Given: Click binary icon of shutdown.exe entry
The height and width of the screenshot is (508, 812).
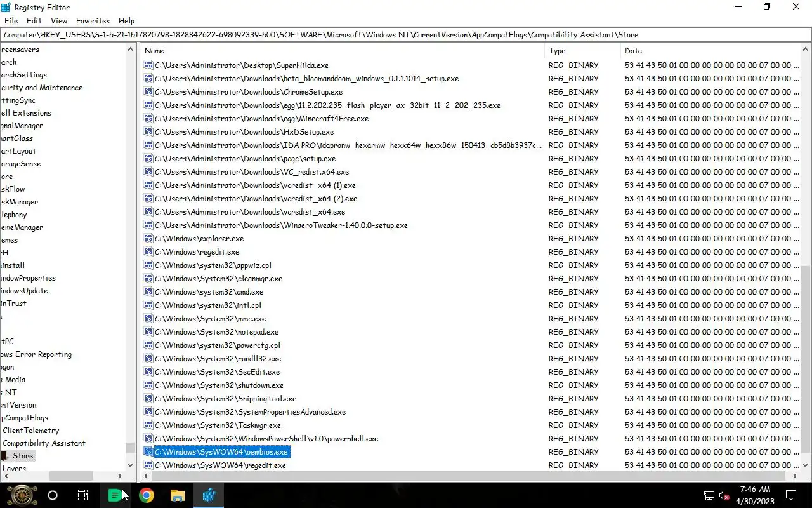Looking at the screenshot, I should 148,385.
